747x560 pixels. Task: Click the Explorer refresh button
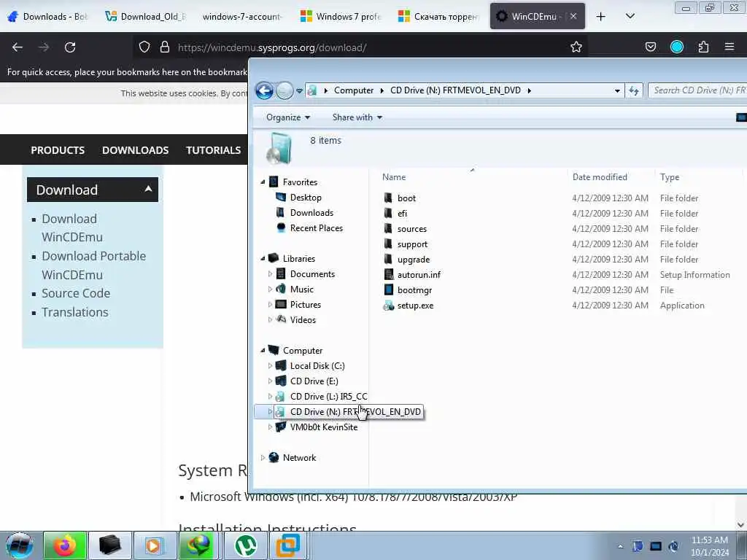pyautogui.click(x=634, y=90)
